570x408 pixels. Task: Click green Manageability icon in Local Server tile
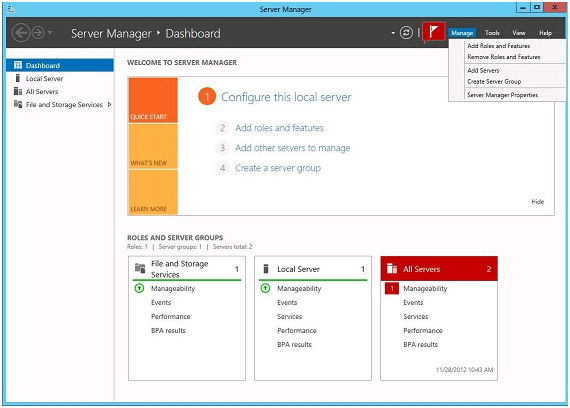coord(265,288)
